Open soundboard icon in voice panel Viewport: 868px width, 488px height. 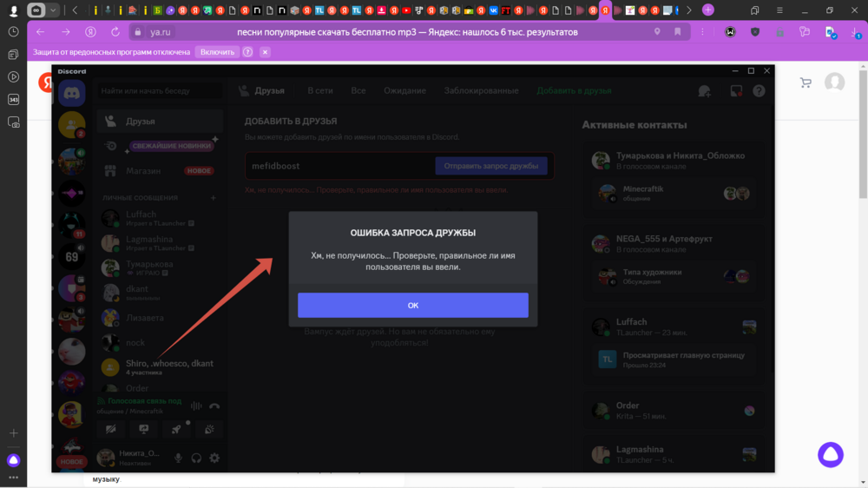click(209, 429)
